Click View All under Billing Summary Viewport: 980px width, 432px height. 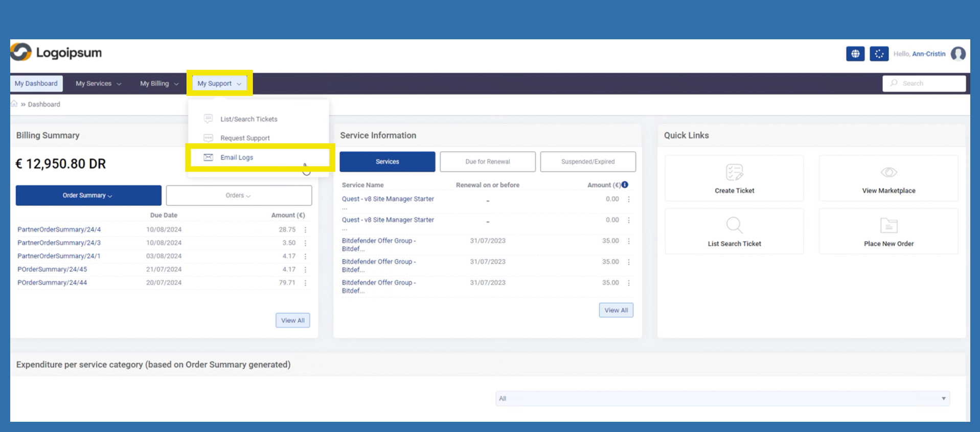(292, 321)
